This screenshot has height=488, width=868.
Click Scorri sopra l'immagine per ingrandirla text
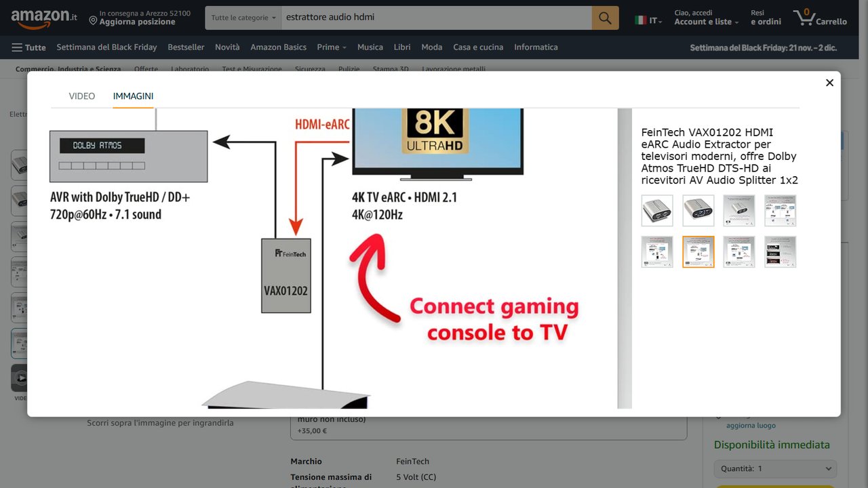[x=160, y=423]
